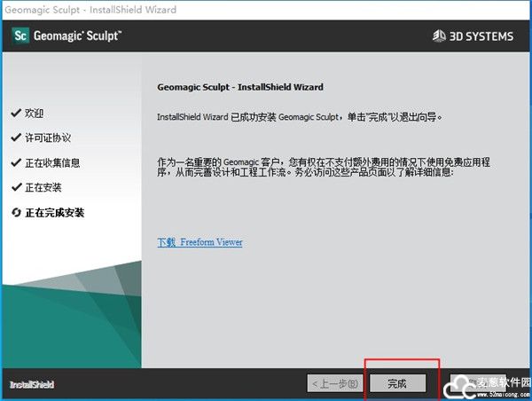Open the 下载 Freeform Viewer link
Image resolution: width=532 pixels, height=401 pixels.
[199, 242]
